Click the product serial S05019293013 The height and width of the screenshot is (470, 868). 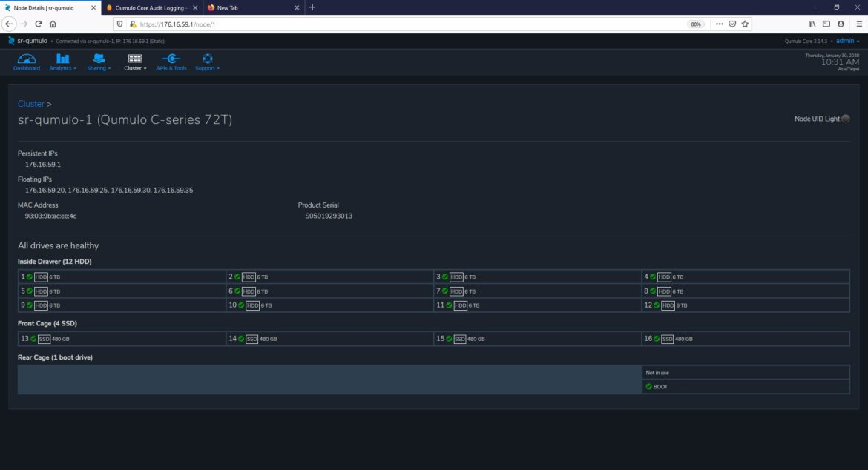328,216
